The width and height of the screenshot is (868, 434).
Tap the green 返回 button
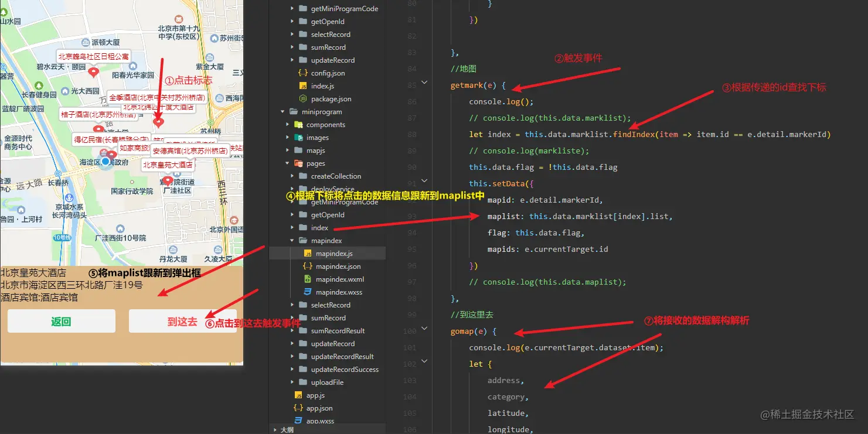tap(61, 321)
